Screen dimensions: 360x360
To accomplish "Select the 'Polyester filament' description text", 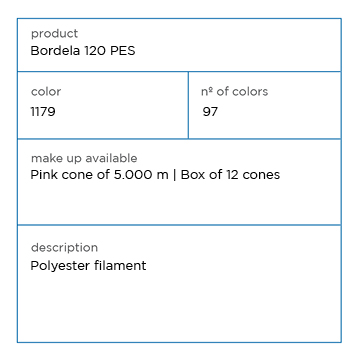I will 88,266.
